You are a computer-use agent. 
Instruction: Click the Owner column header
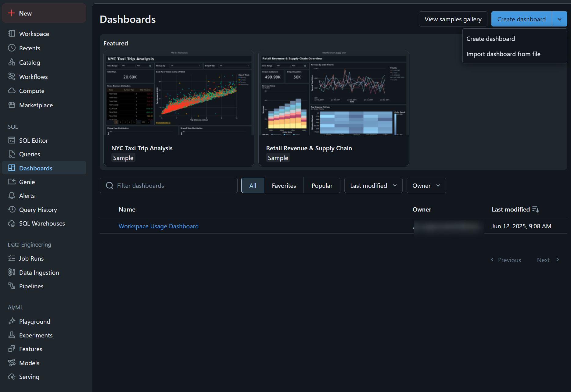(422, 209)
